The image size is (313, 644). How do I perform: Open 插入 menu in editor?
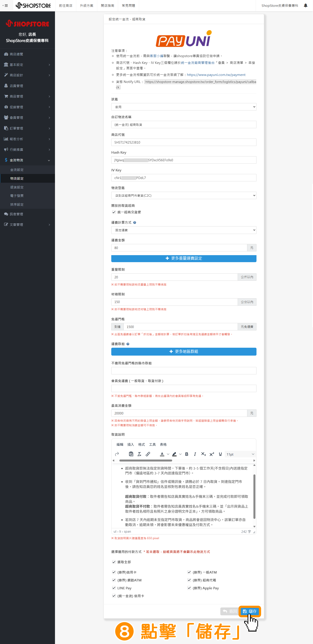(131, 444)
